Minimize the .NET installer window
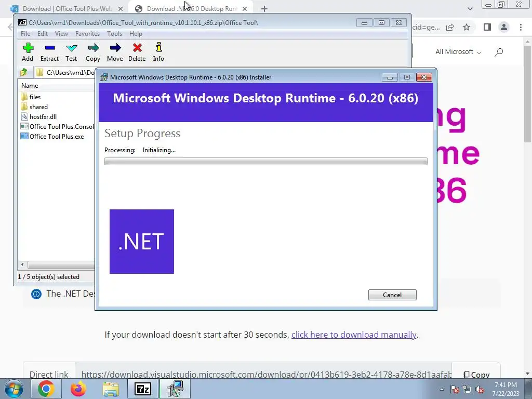Viewport: 532px width, 399px height. click(x=390, y=77)
